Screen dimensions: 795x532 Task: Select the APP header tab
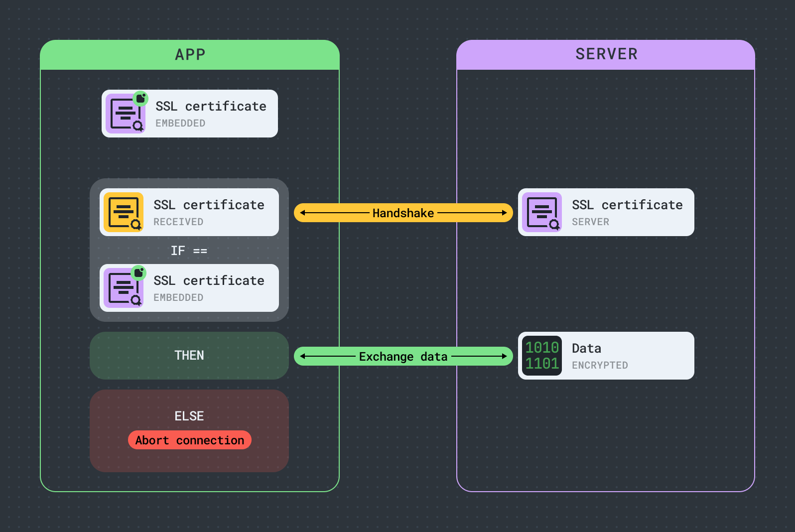coord(190,55)
